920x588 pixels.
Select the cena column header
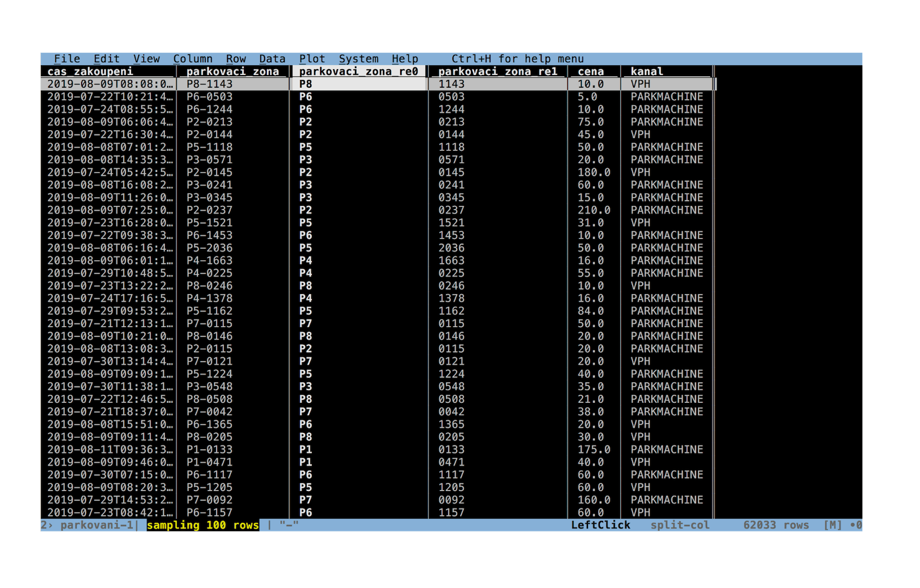click(x=591, y=71)
